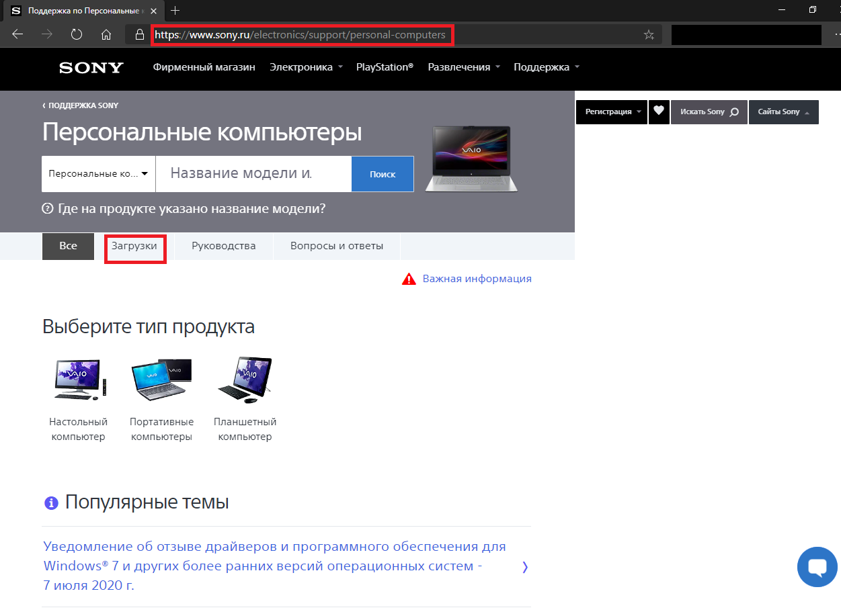Click the Планшетный компьютер label
Image resolution: width=841 pixels, height=616 pixels.
pos(245,429)
